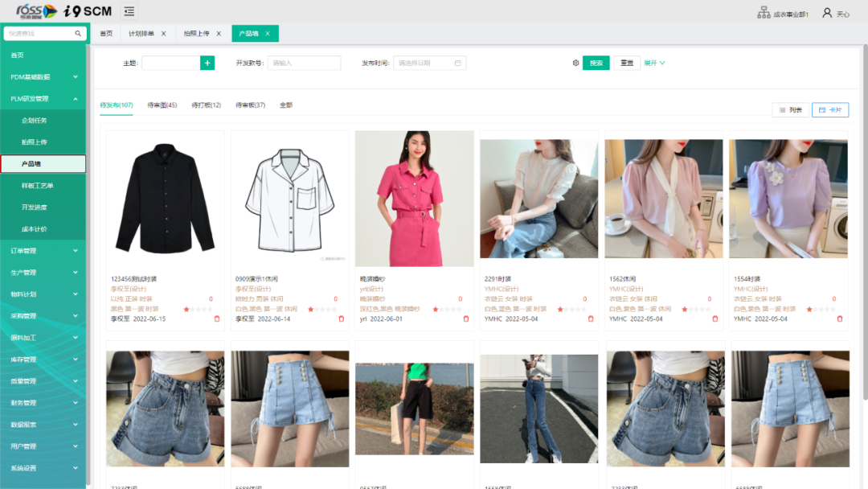Viewport: 868px width, 489px height.
Task: Select the 待审图(45) tab
Action: (162, 105)
